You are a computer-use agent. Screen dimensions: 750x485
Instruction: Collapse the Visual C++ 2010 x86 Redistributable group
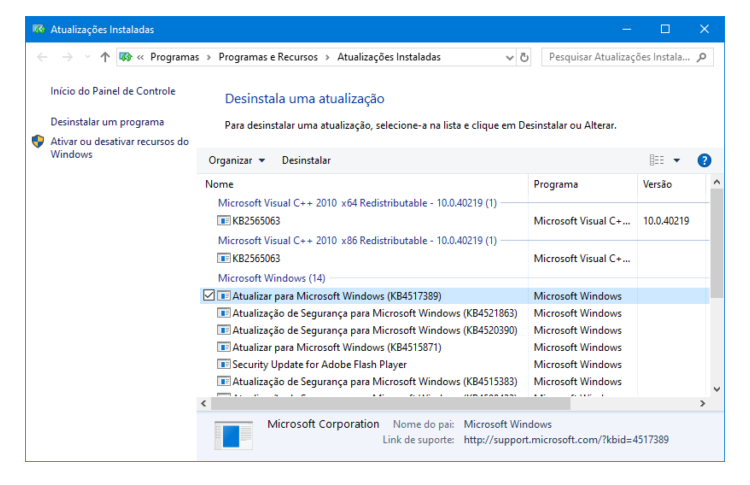357,241
